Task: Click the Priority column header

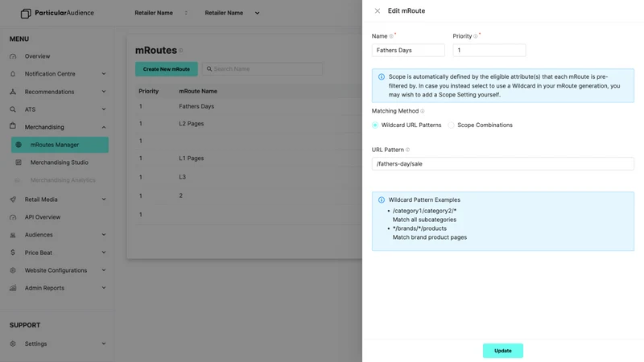Action: (149, 91)
